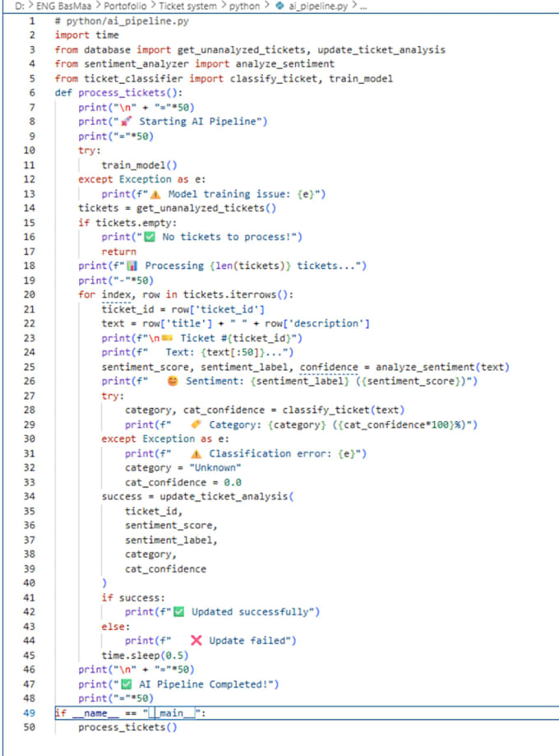The height and width of the screenshot is (756, 559).
Task: Click the 'return' keyword on line 17
Action: 118,251
